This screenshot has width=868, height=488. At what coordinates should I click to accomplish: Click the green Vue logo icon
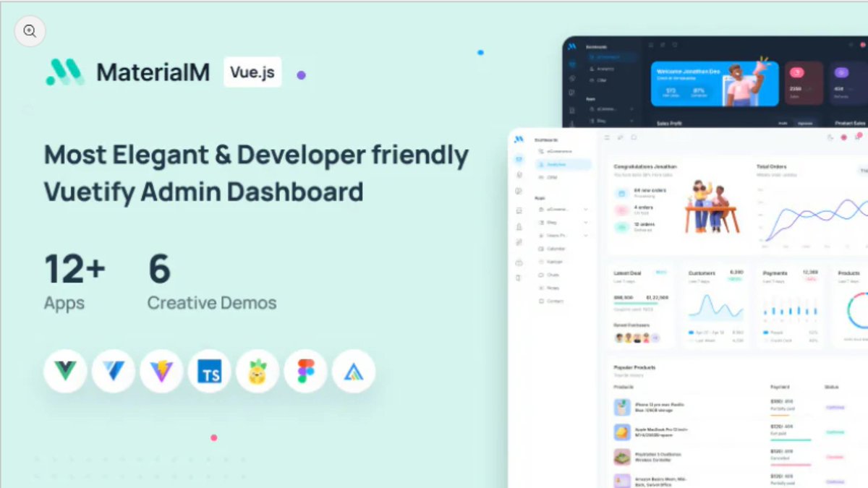pos(65,372)
